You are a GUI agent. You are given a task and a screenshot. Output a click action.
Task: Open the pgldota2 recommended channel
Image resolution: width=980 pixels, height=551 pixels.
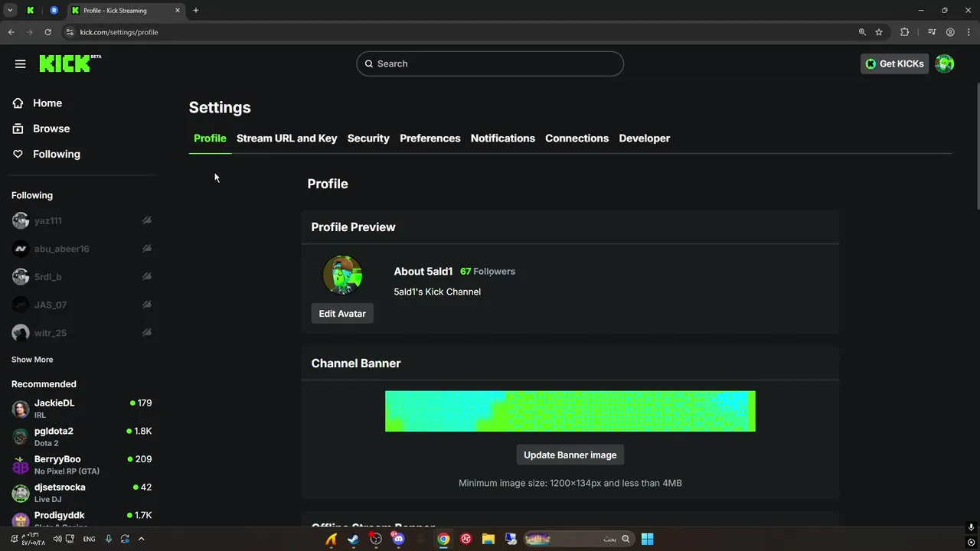(81, 437)
